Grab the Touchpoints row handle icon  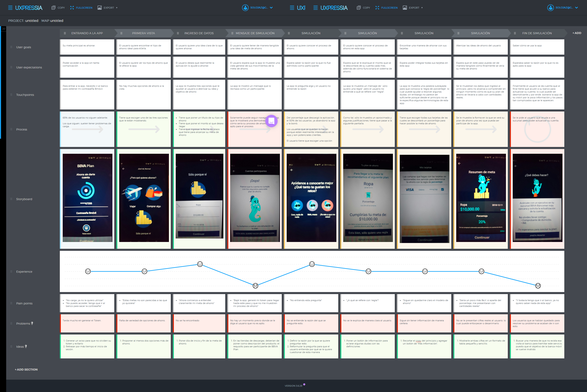[x=11, y=95]
